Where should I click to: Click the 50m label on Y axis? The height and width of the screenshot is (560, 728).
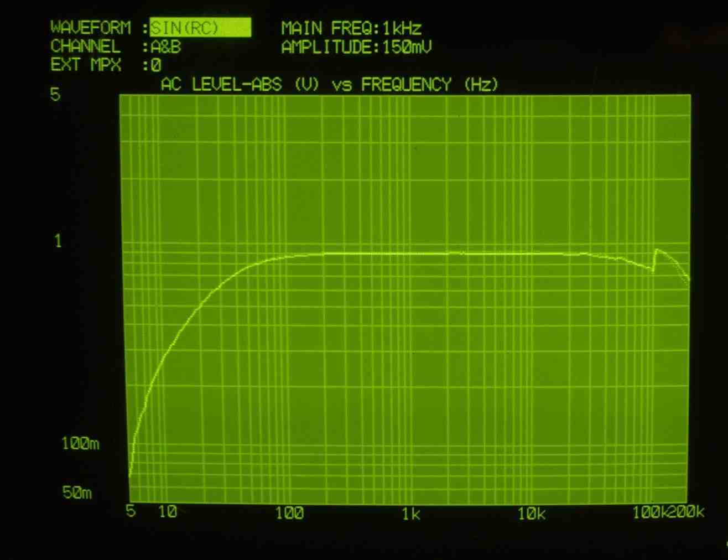tap(77, 492)
